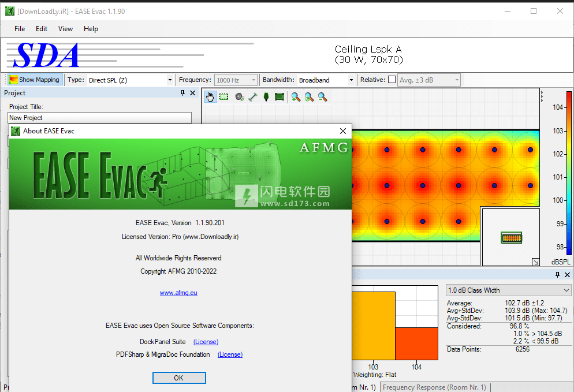
Task: Enable the Relative checkbox
Action: (x=392, y=80)
